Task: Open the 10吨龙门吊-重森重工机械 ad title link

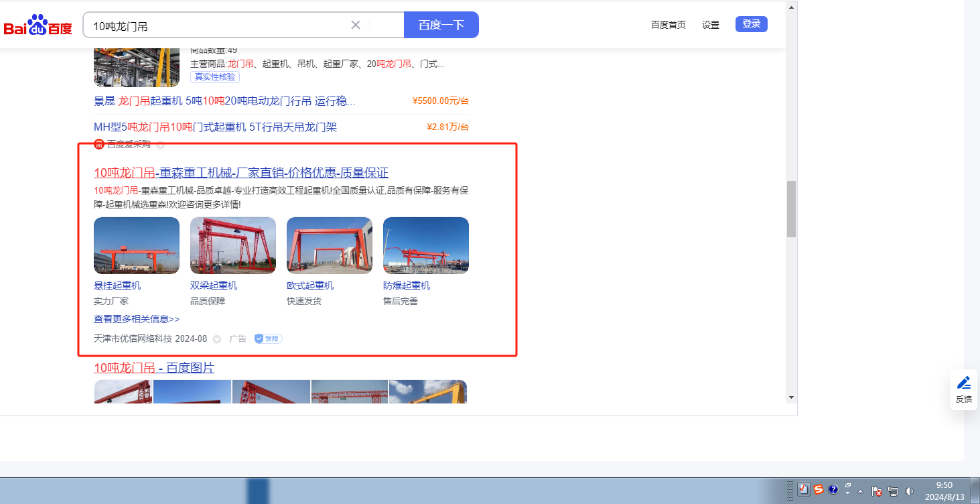Action: pyautogui.click(x=241, y=173)
